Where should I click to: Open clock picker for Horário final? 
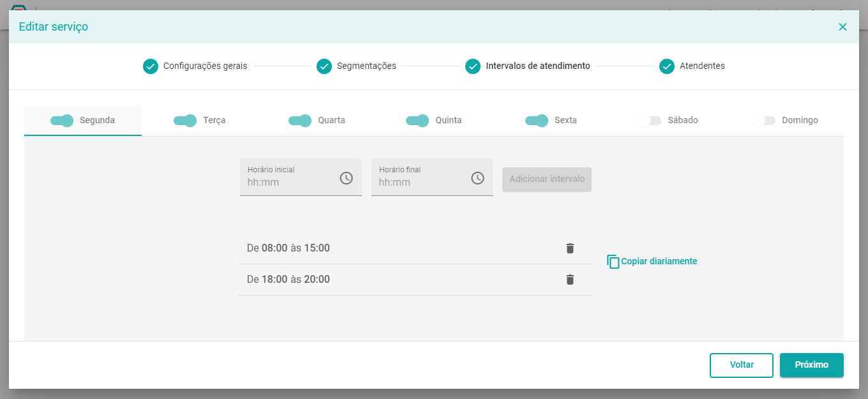477,178
